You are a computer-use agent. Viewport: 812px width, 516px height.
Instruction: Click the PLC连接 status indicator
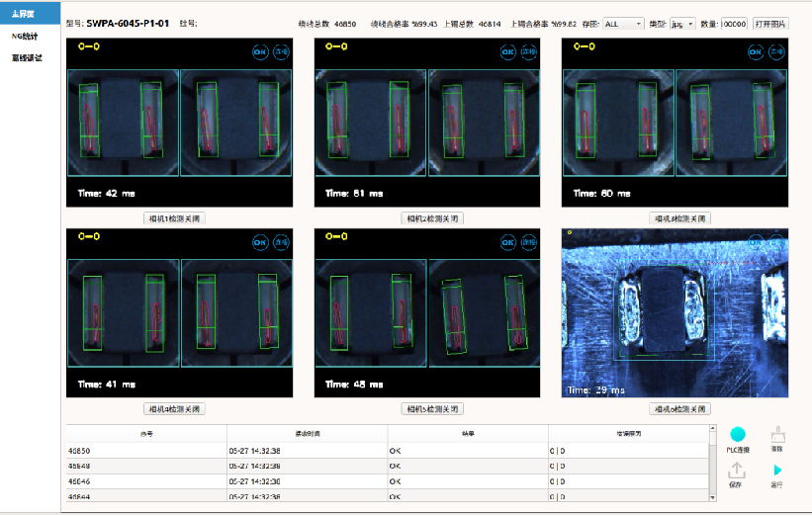pyautogui.click(x=737, y=435)
